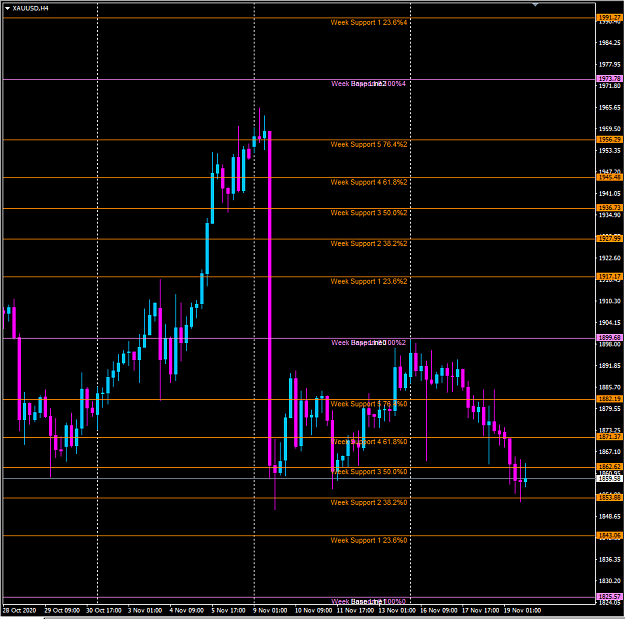The image size is (625, 619).
Task: Click the orange 1927.99 price tag
Action: coord(609,239)
